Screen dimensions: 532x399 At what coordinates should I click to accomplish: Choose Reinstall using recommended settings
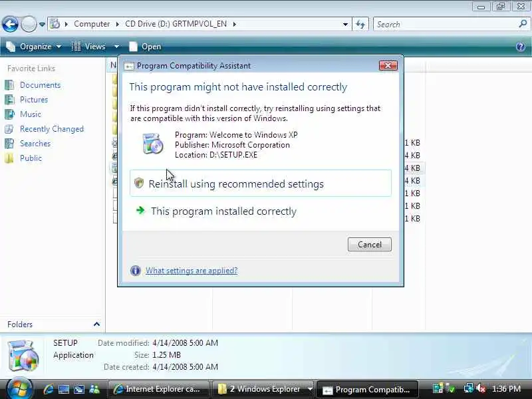point(261,184)
